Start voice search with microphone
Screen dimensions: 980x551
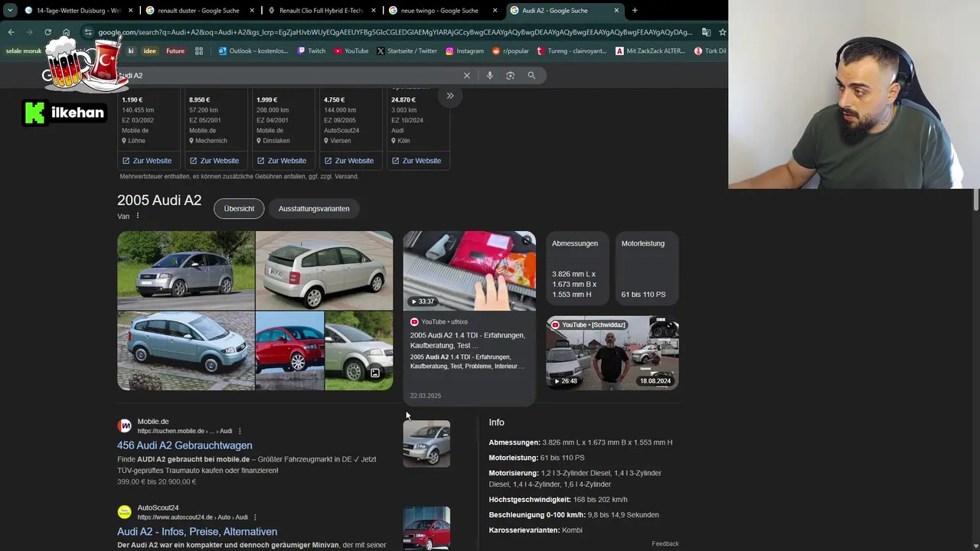(489, 75)
